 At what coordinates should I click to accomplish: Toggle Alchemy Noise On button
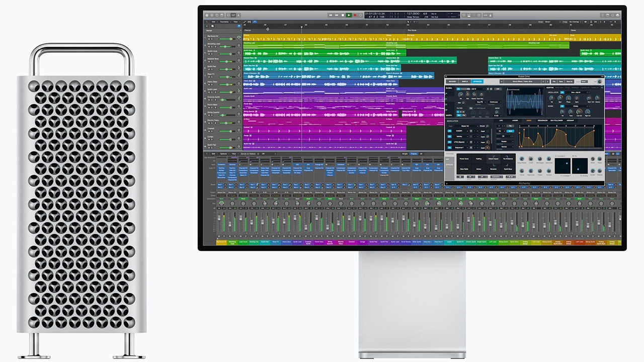562,106
